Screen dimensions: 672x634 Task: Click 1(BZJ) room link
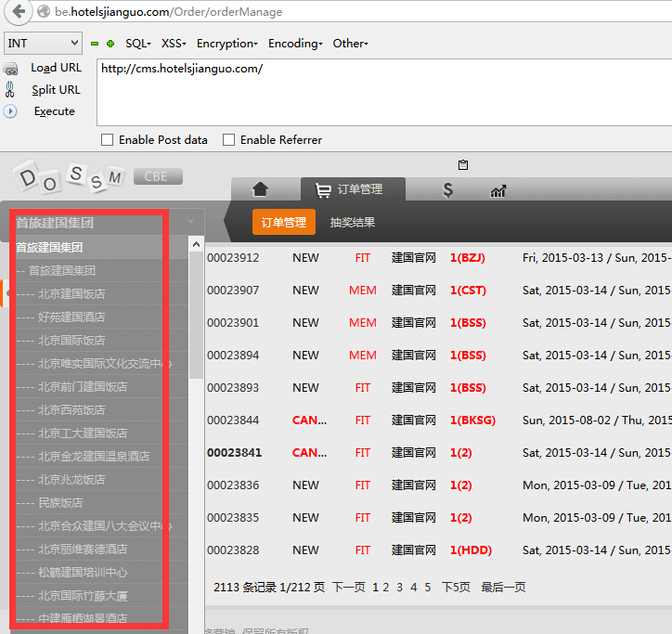coord(468,258)
